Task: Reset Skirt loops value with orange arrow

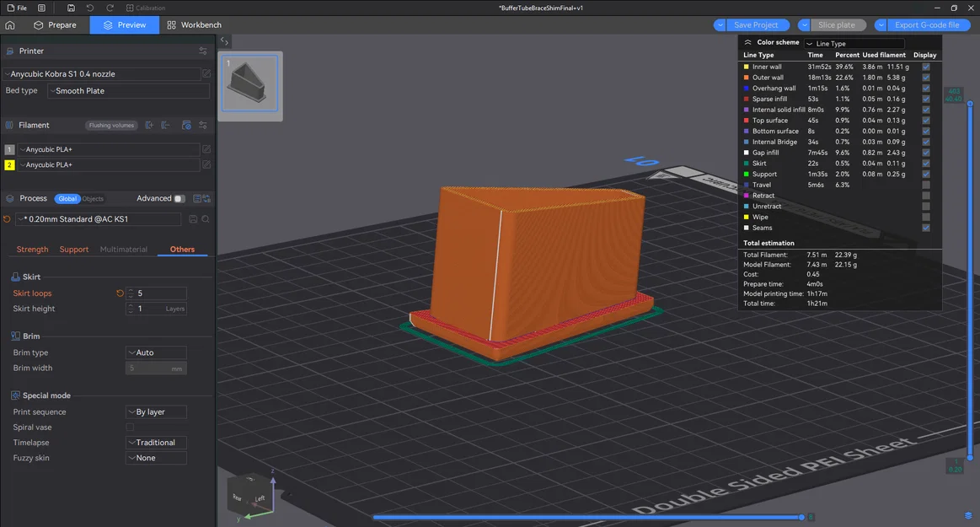Action: click(x=120, y=293)
